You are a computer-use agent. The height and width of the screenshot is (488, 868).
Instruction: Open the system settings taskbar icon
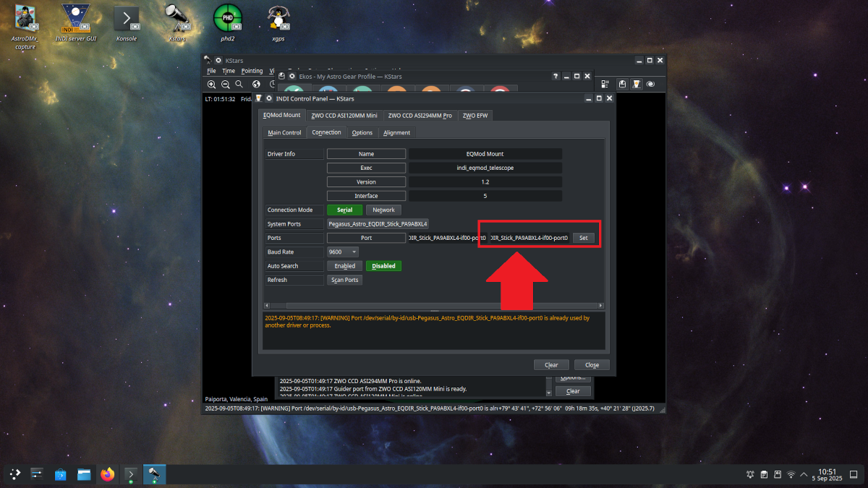click(x=38, y=474)
